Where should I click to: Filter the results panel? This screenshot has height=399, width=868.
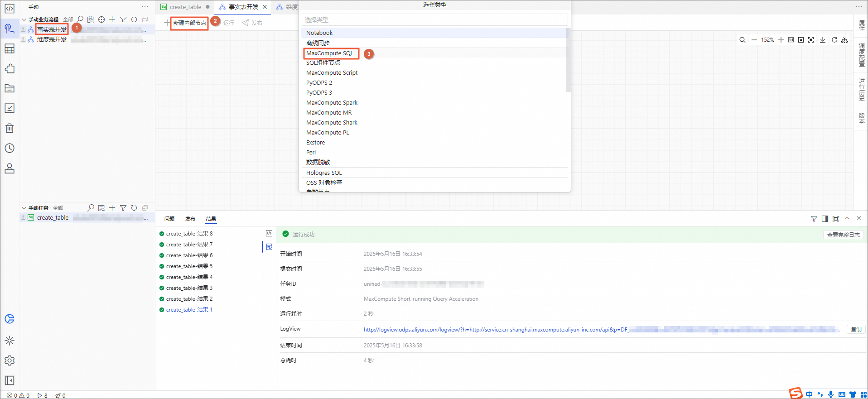[814, 219]
